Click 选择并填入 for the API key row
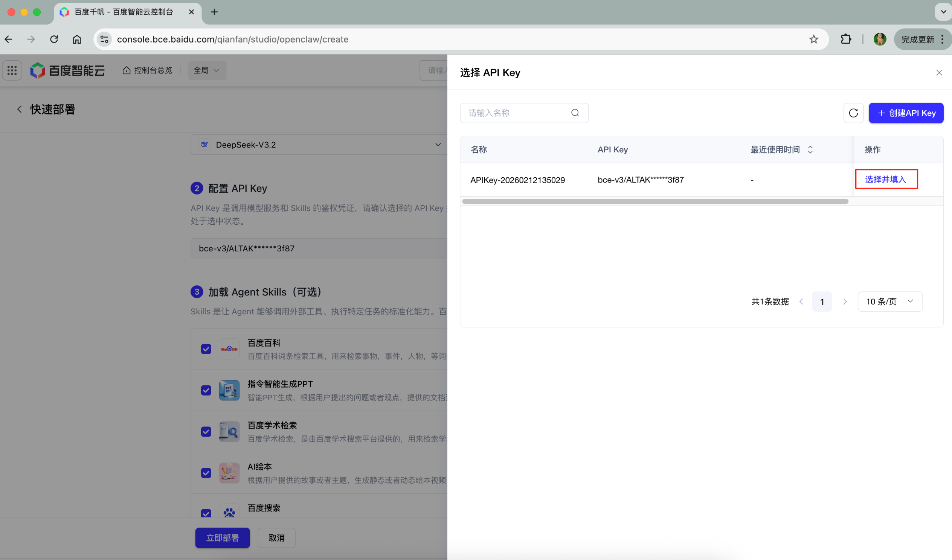Viewport: 952px width, 560px height. point(885,180)
